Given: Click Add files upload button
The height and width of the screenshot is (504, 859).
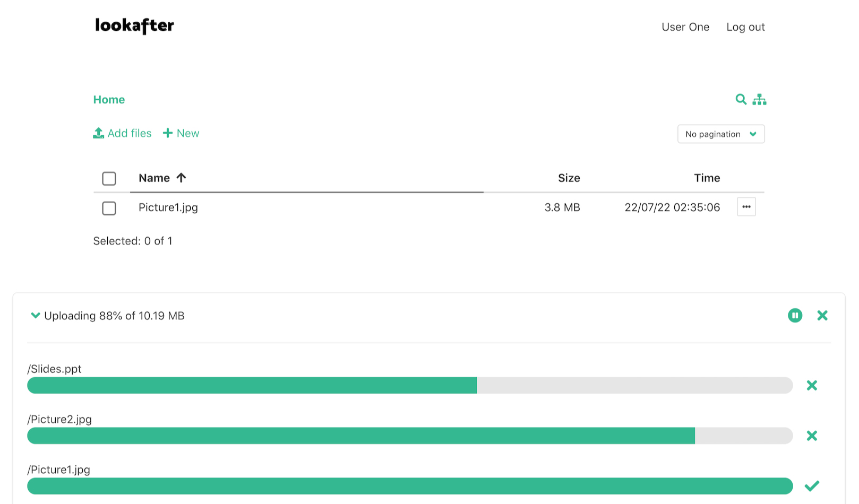Looking at the screenshot, I should (x=123, y=133).
